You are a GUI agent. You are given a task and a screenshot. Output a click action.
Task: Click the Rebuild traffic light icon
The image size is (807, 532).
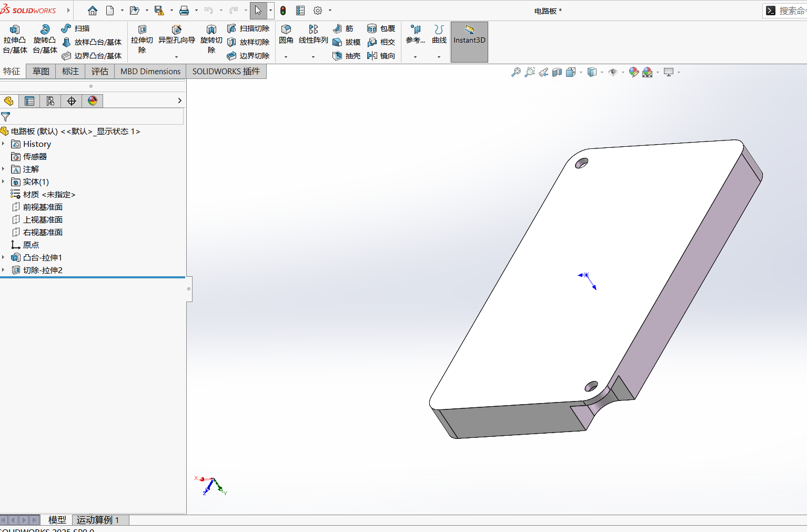[283, 11]
